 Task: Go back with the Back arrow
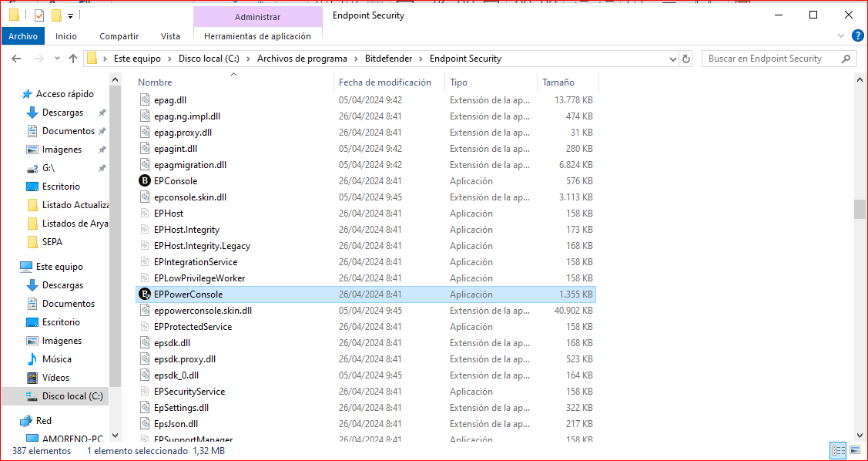pos(16,59)
